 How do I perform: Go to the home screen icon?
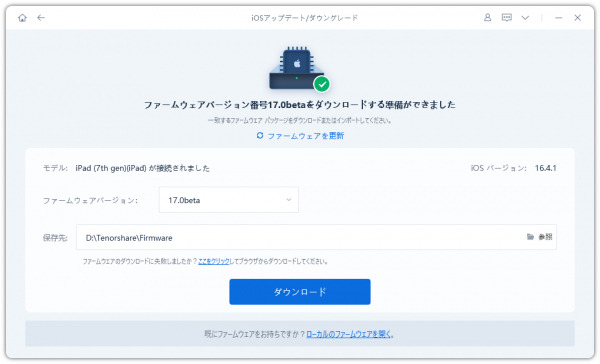coord(22,18)
